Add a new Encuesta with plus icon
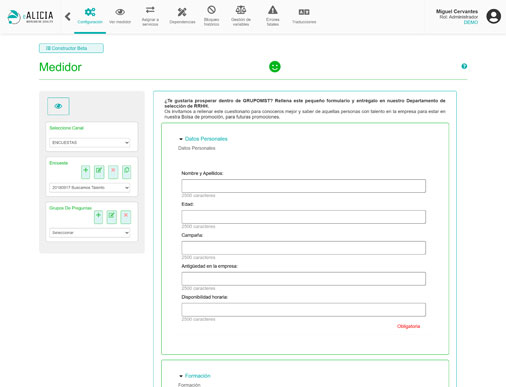 click(x=86, y=172)
